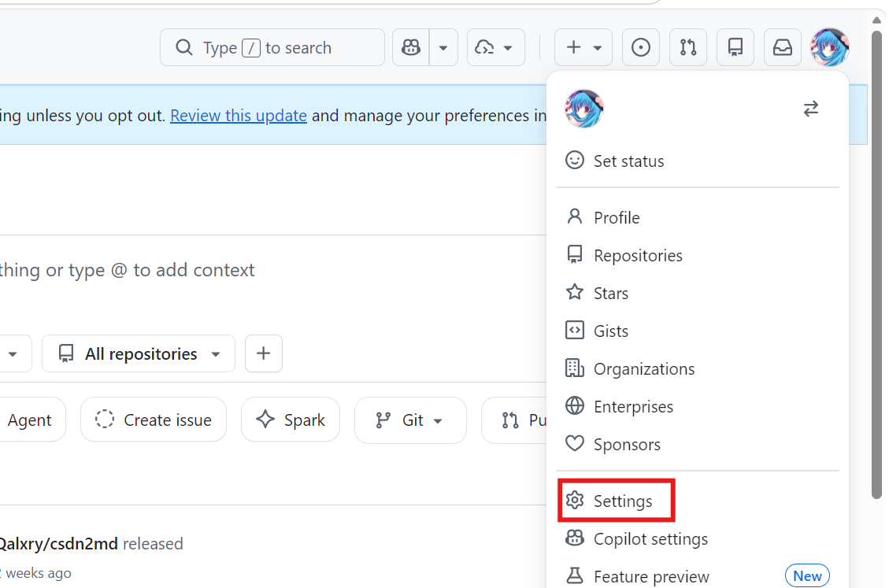This screenshot has width=889, height=588.
Task: Click the page vertical scrollbar thumb
Action: pyautogui.click(x=876, y=264)
